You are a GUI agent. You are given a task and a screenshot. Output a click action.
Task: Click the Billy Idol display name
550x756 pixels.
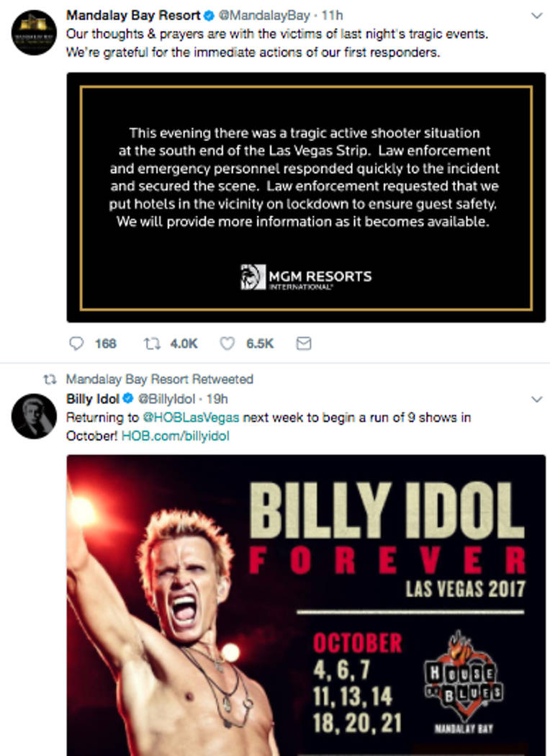pos(92,398)
